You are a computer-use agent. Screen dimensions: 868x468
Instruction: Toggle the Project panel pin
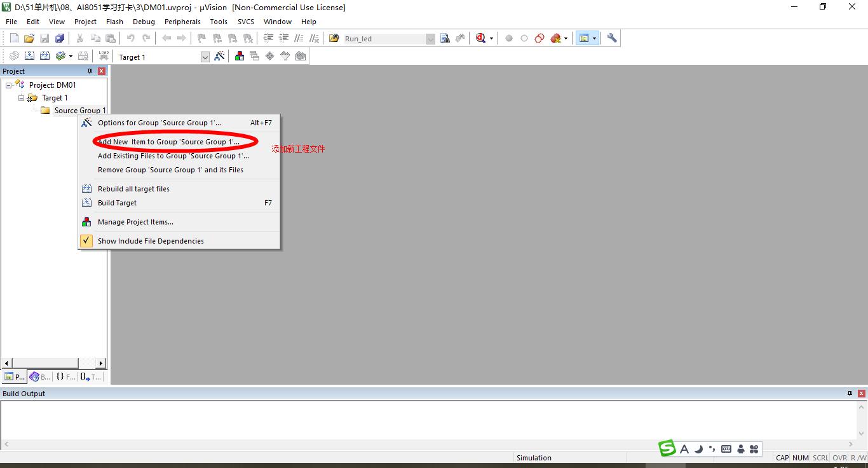click(90, 71)
